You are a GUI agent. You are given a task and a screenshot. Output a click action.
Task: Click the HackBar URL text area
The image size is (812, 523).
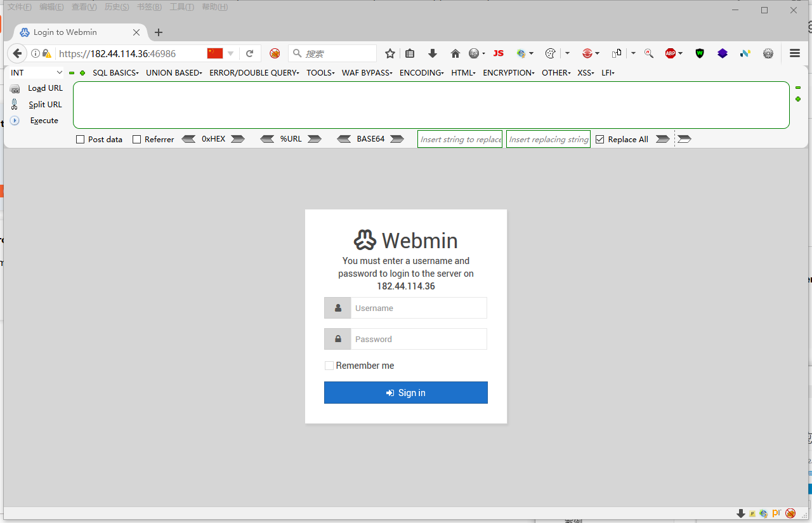click(431, 105)
